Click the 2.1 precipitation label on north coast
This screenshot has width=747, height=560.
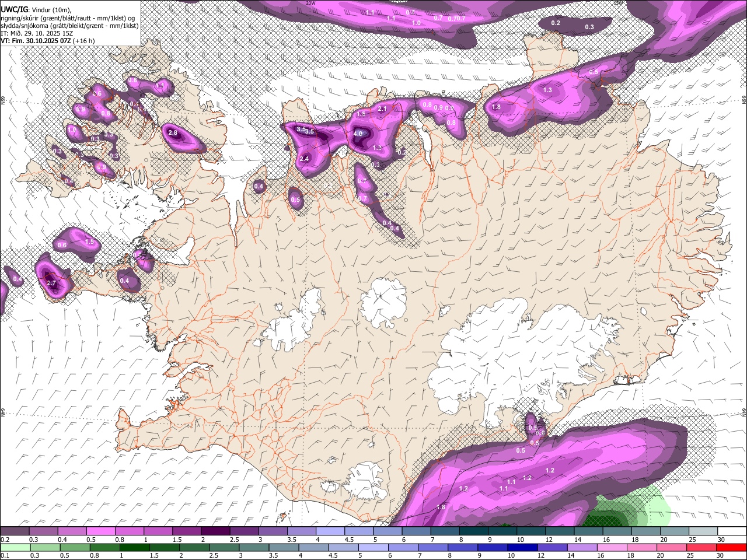(x=383, y=109)
